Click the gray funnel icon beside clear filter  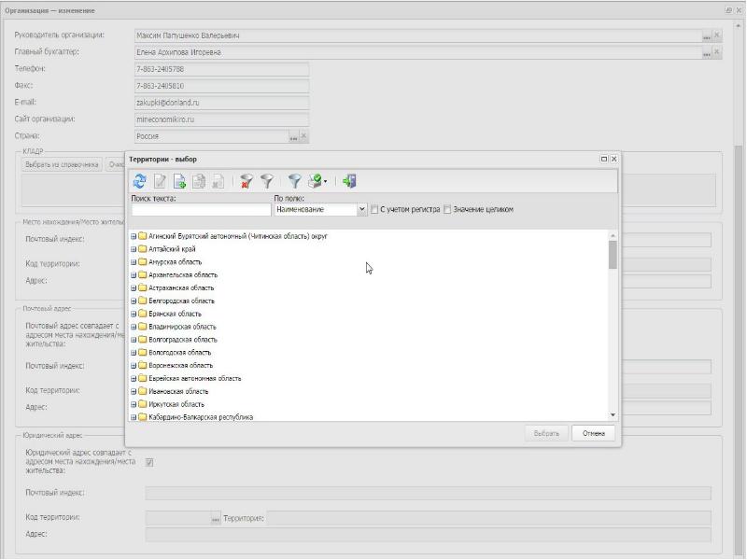tap(267, 181)
